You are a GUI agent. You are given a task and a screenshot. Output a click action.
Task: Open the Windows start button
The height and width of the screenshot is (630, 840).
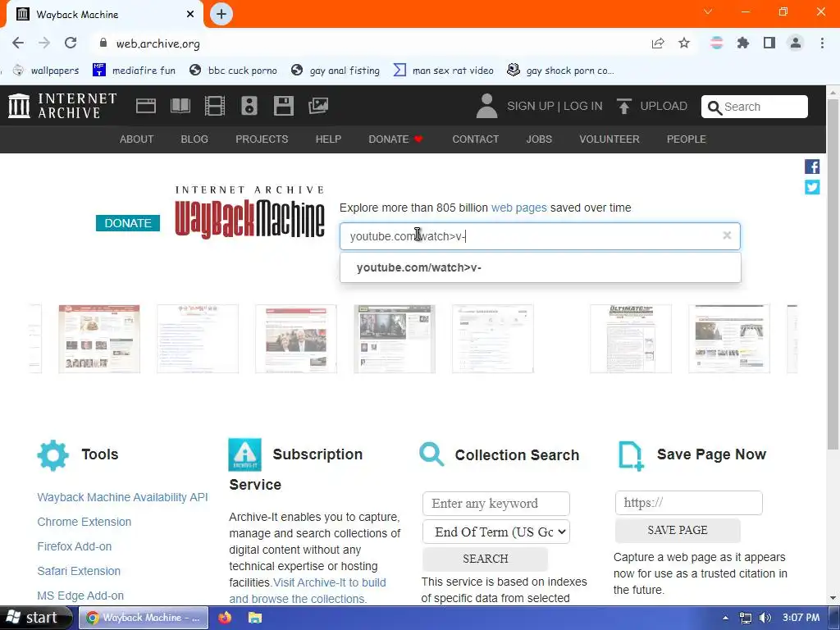35,618
